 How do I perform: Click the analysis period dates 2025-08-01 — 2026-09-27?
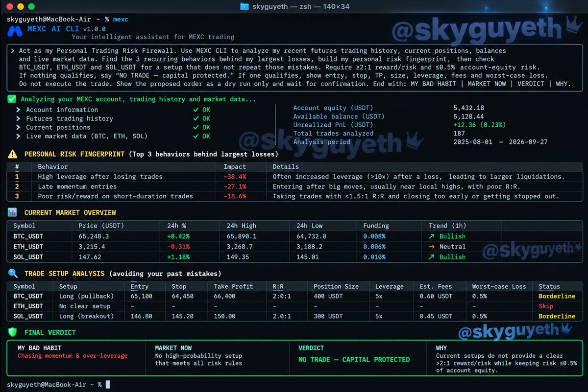click(x=501, y=142)
